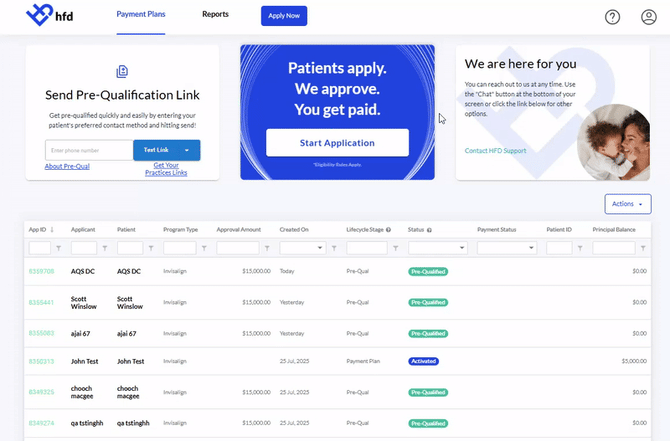Click the Enter phone number field
The image size is (670, 441).
[x=89, y=150]
